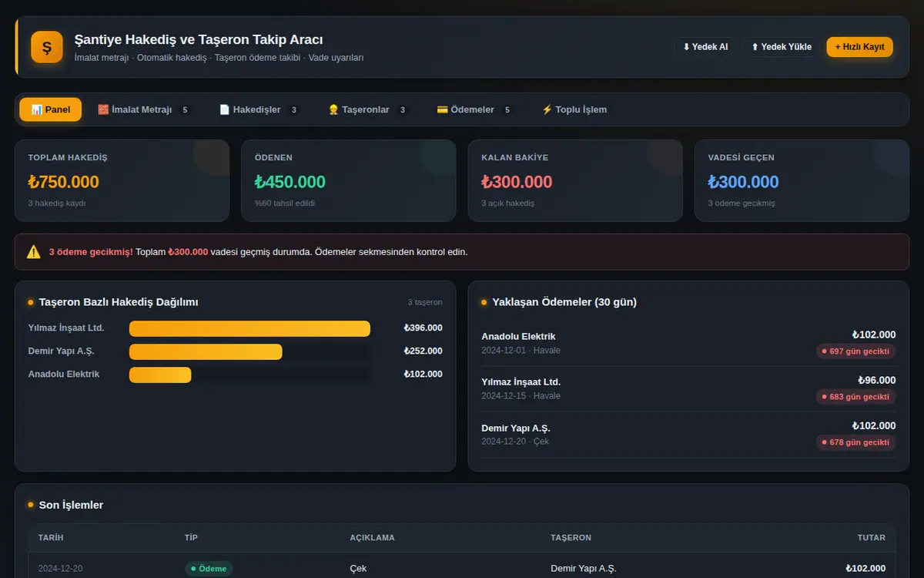Start a new entry with Hızlı Kayıt
Image resolution: width=924 pixels, height=578 pixels.
click(x=860, y=47)
